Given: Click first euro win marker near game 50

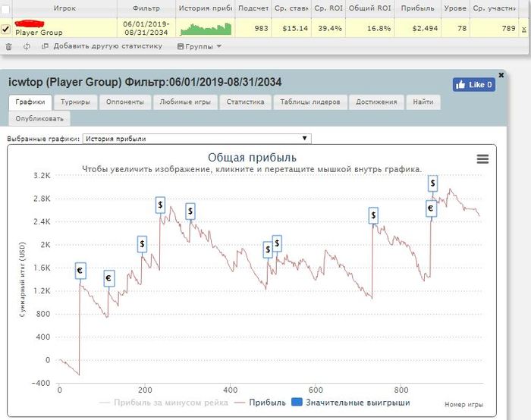Looking at the screenshot, I should (80, 271).
